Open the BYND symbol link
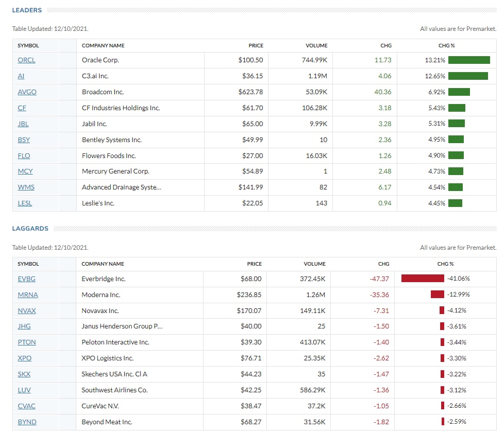This screenshot has height=433, width=504. pyautogui.click(x=27, y=422)
